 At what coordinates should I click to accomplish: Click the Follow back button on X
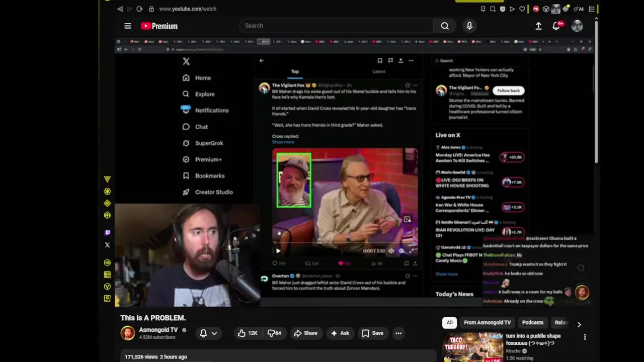click(509, 90)
